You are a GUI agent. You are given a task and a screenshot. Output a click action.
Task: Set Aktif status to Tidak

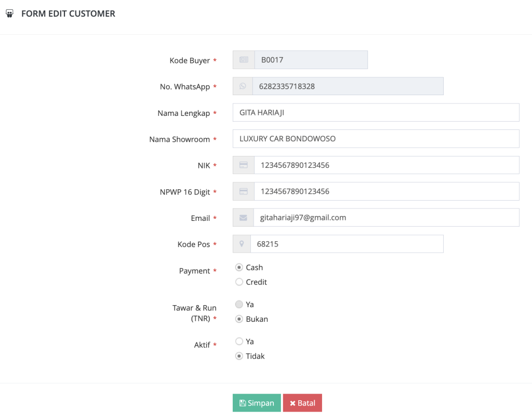(239, 356)
